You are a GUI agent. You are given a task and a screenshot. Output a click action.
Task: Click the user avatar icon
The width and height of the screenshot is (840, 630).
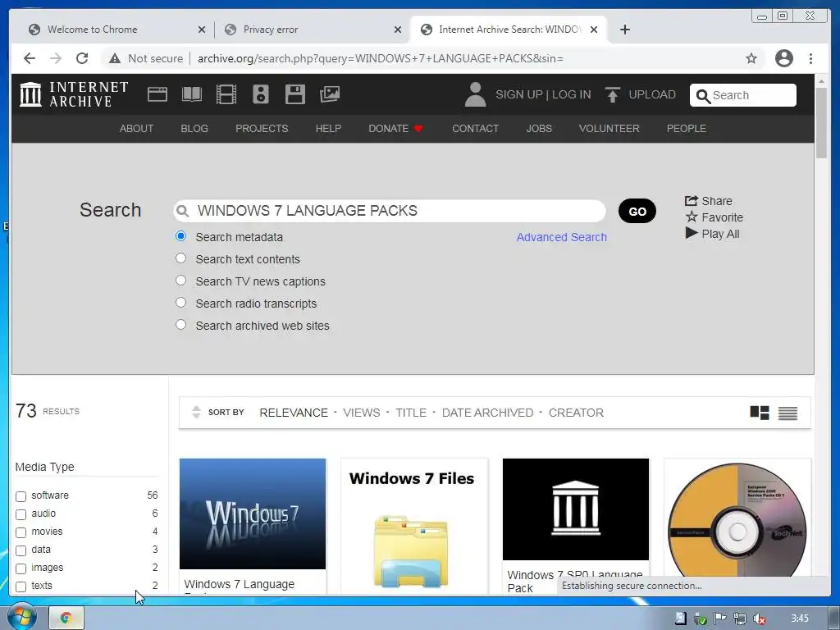[x=475, y=94]
